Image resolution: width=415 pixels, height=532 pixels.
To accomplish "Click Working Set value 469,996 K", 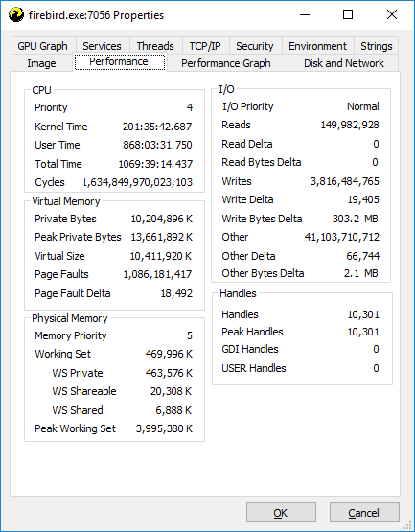I will point(169,354).
